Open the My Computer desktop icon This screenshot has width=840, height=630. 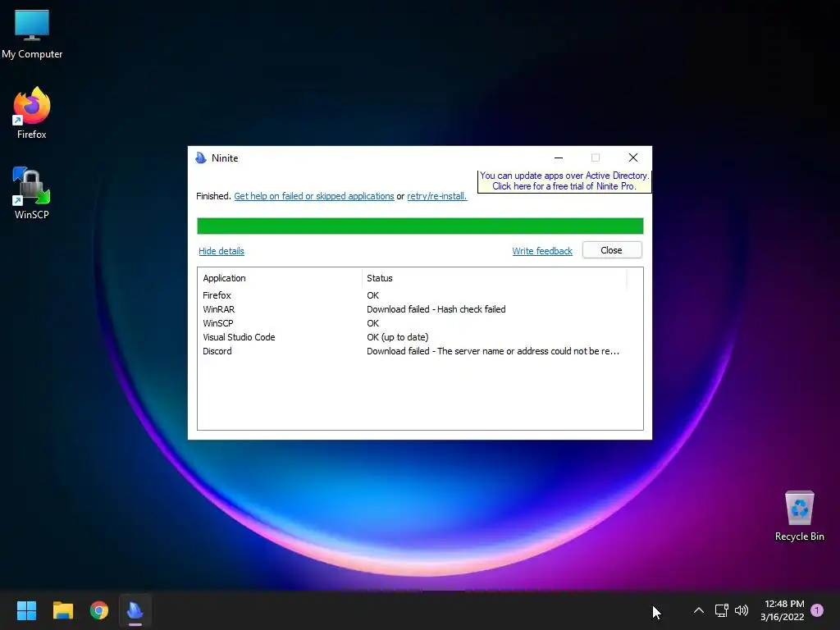(x=32, y=34)
